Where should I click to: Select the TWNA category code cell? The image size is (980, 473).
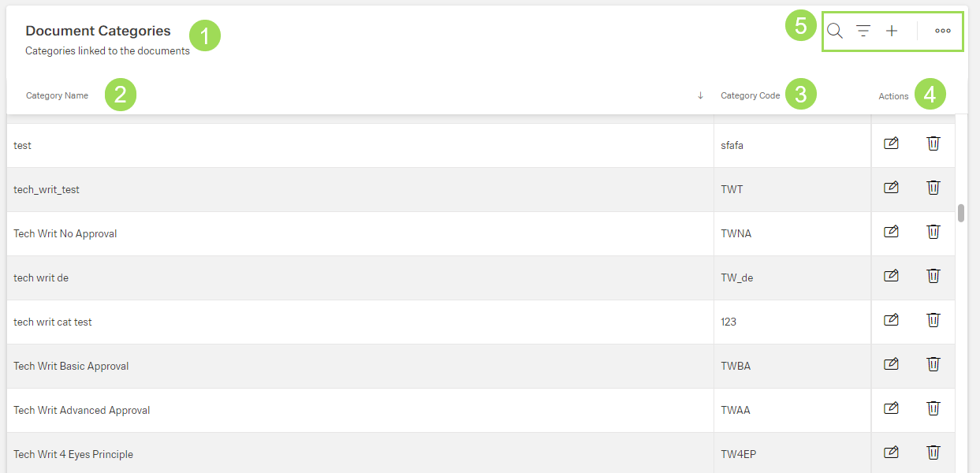point(736,233)
